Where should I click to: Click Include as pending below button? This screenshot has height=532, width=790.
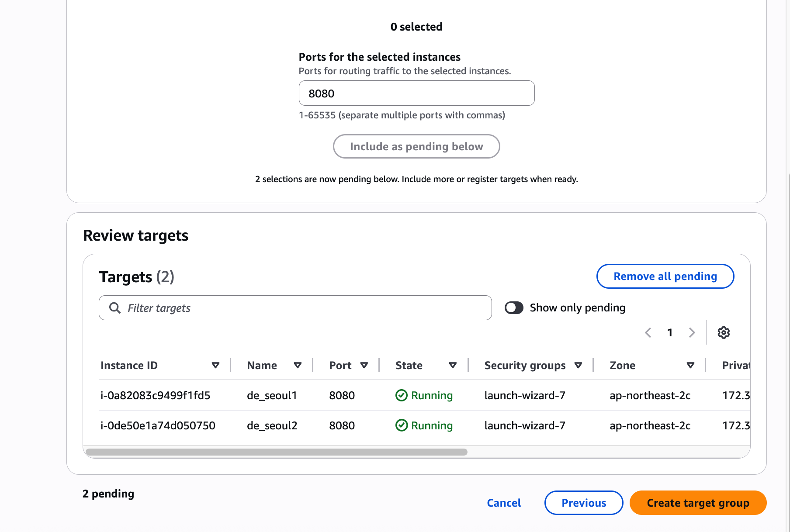click(x=416, y=146)
